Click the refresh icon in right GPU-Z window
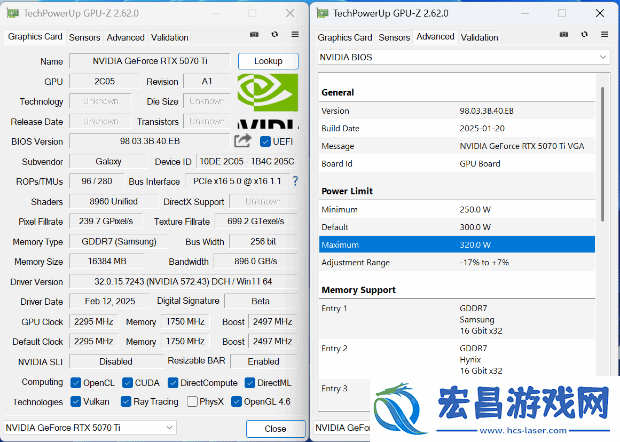This screenshot has height=442, width=620. (584, 34)
